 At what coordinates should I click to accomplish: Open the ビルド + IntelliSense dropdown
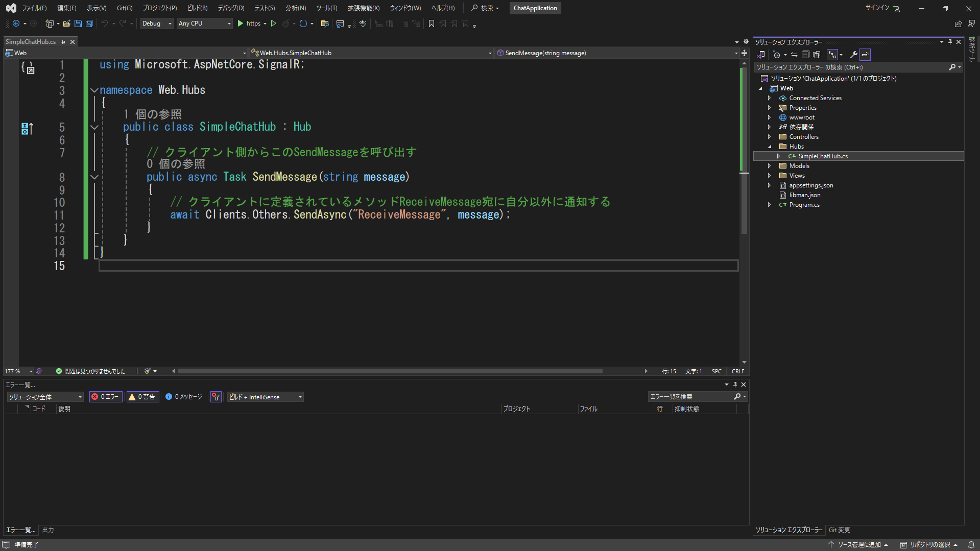coord(266,397)
